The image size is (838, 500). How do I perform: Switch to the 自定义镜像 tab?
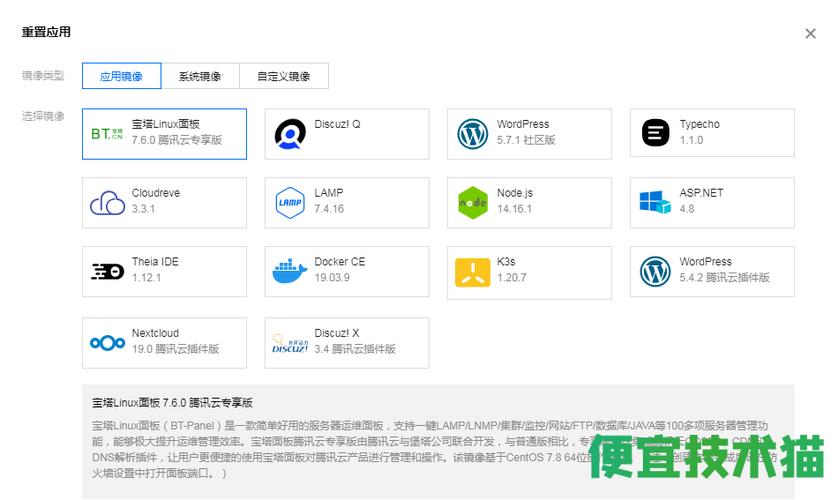pos(284,76)
